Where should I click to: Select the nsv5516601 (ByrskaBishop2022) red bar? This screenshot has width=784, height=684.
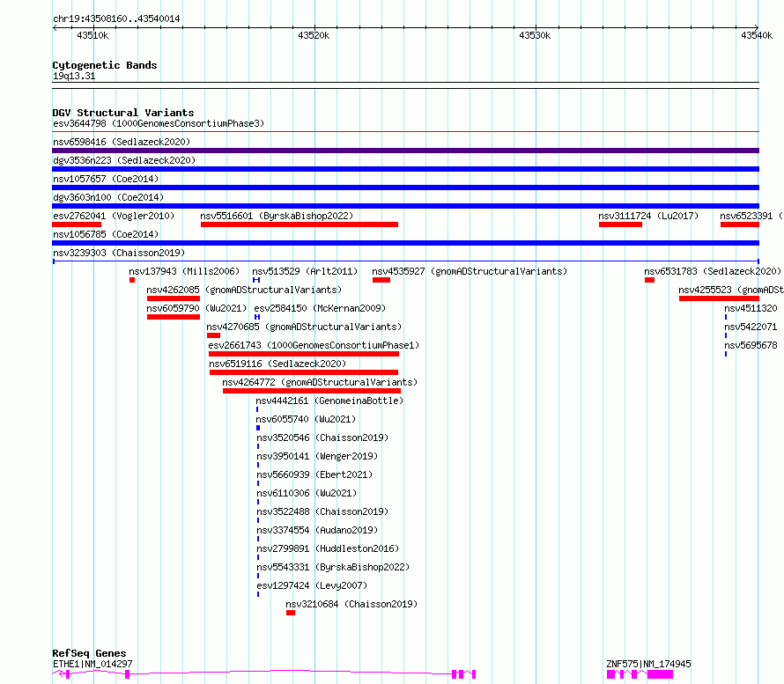point(299,224)
